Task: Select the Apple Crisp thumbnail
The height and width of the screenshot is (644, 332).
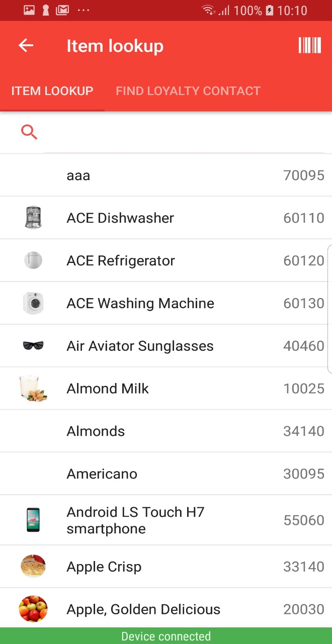Action: pos(33,567)
